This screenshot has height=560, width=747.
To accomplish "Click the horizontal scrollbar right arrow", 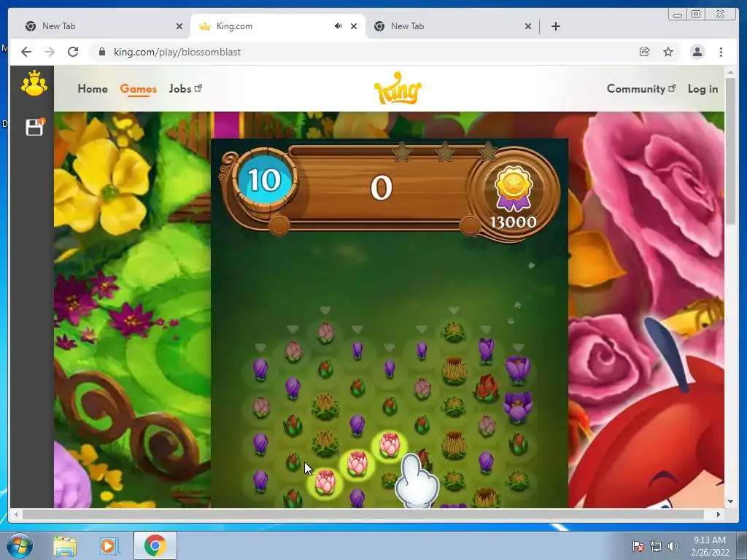I will (x=718, y=514).
